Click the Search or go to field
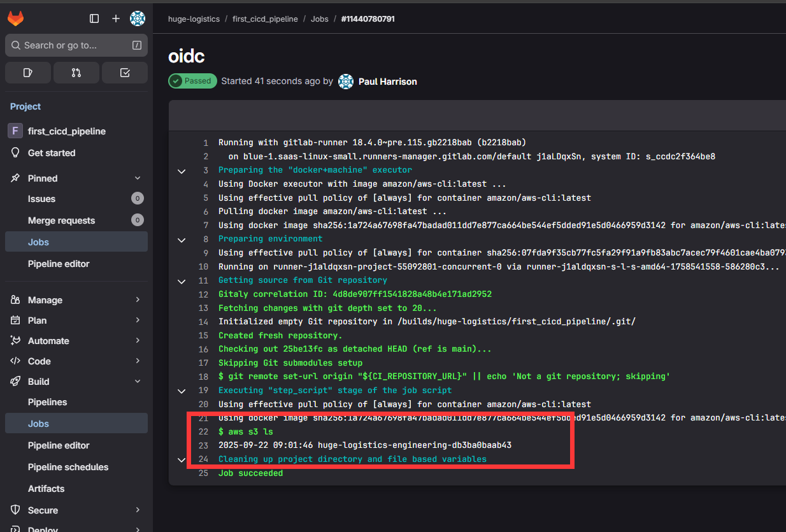The height and width of the screenshot is (532, 786). click(76, 45)
